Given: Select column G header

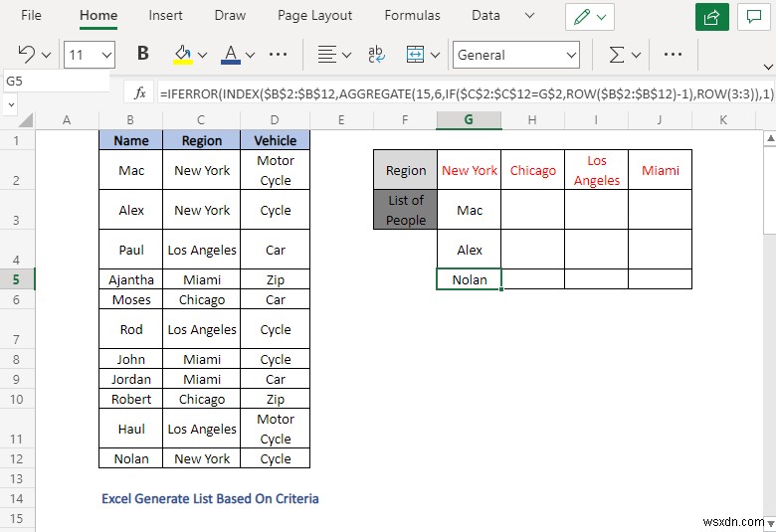Looking at the screenshot, I should click(469, 119).
